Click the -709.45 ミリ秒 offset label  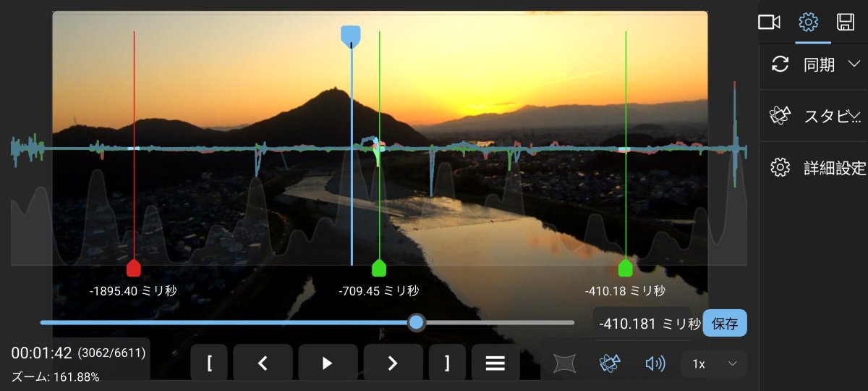click(379, 291)
